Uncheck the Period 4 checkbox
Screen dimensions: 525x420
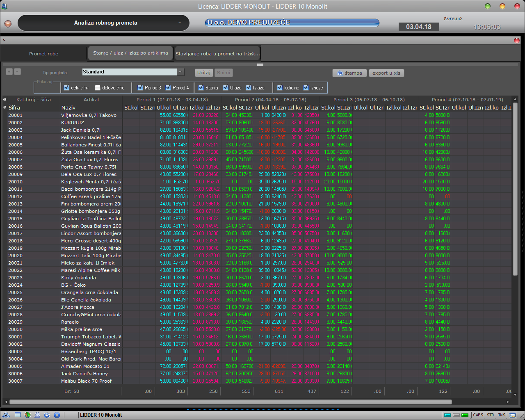(168, 87)
